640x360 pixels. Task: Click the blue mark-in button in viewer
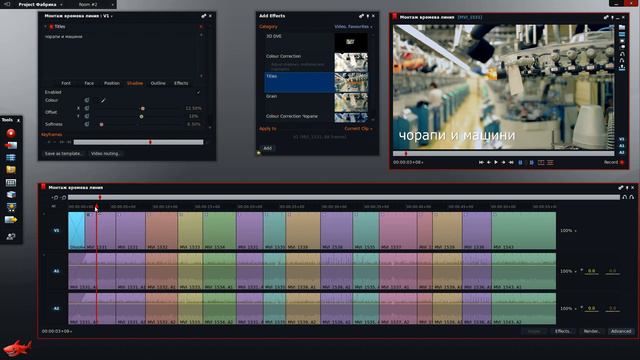[x=520, y=162]
